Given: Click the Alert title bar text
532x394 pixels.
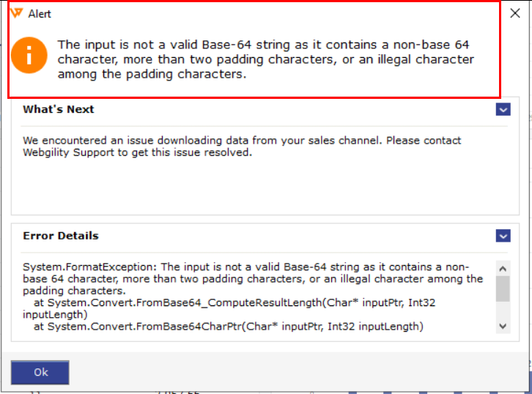Looking at the screenshot, I should point(40,14).
